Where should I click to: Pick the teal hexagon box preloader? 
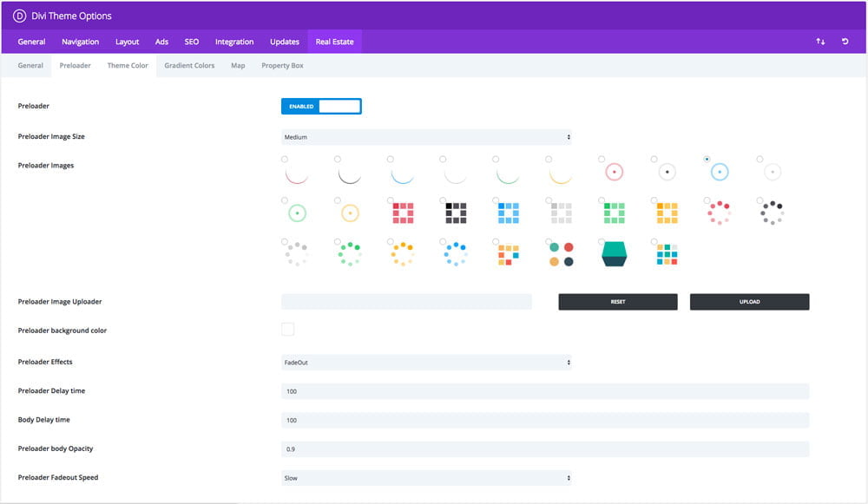tap(614, 254)
